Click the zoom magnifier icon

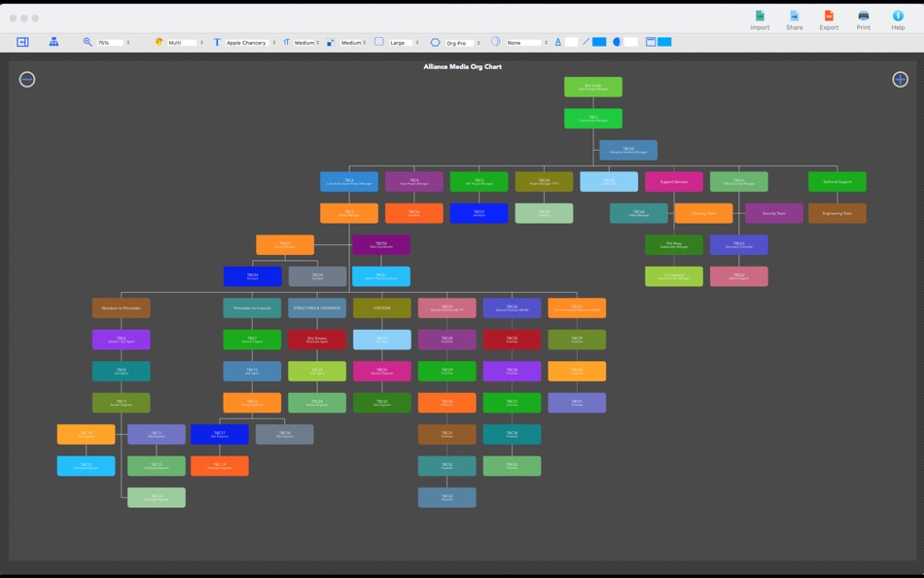point(88,42)
